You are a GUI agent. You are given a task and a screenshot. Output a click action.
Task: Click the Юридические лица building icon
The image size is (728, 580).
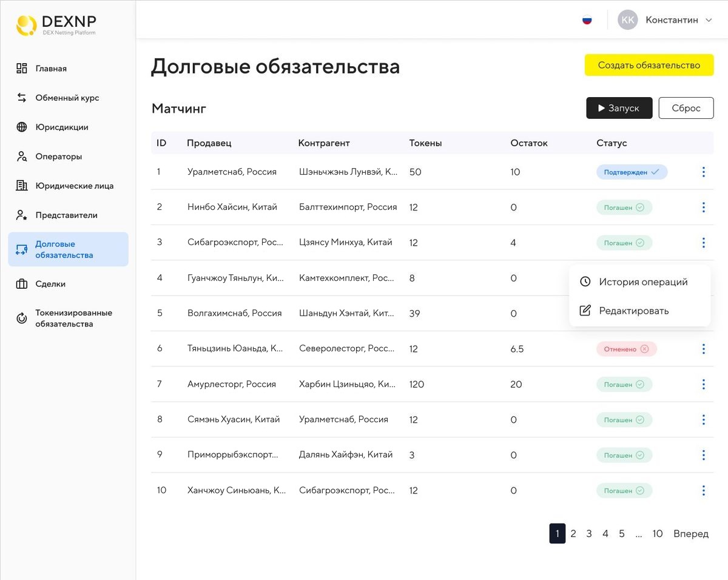tap(22, 186)
